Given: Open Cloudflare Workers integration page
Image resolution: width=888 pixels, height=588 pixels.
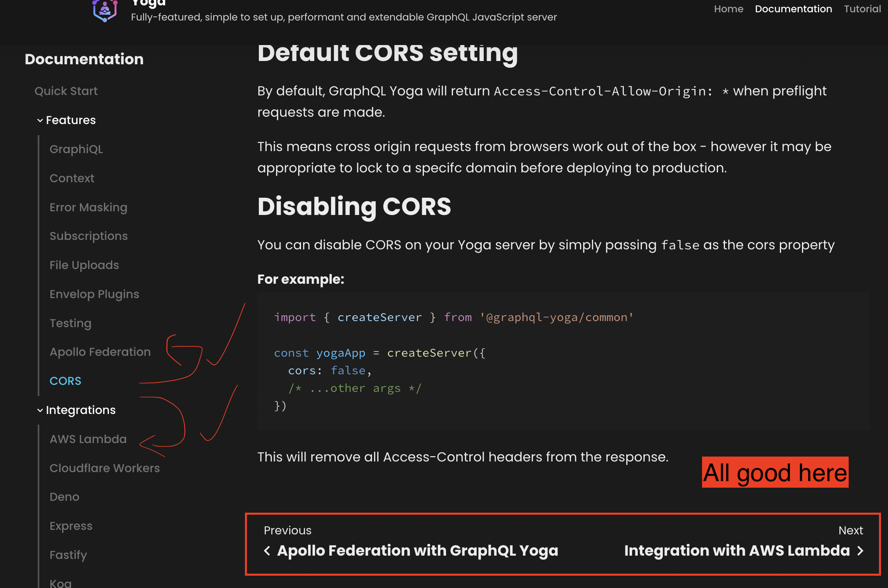Looking at the screenshot, I should [104, 468].
